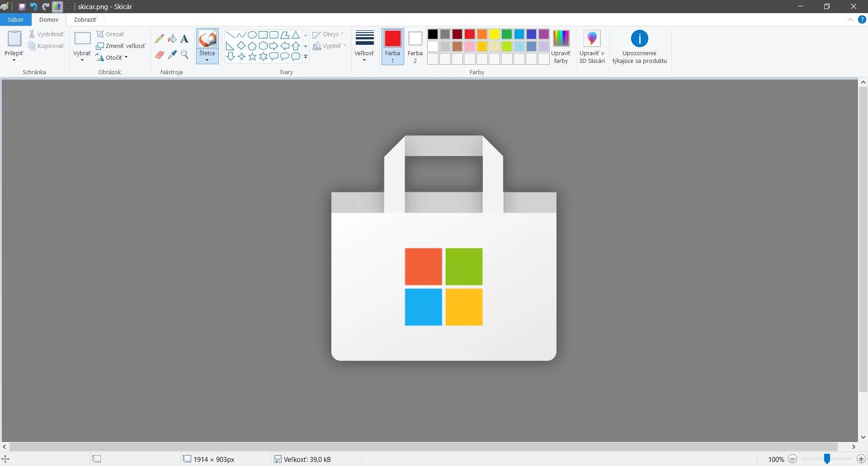Viewport: 868px width, 466px height.
Task: Activate Farba 1 foreground color
Action: click(392, 46)
